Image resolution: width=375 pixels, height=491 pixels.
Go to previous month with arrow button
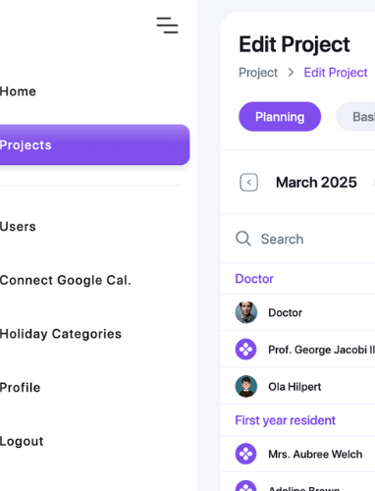[249, 182]
